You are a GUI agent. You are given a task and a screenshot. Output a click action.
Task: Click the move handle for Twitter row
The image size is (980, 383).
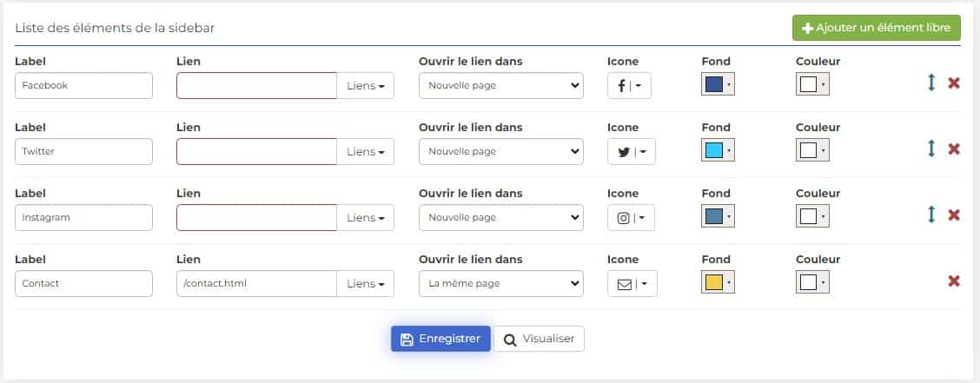tap(931, 149)
